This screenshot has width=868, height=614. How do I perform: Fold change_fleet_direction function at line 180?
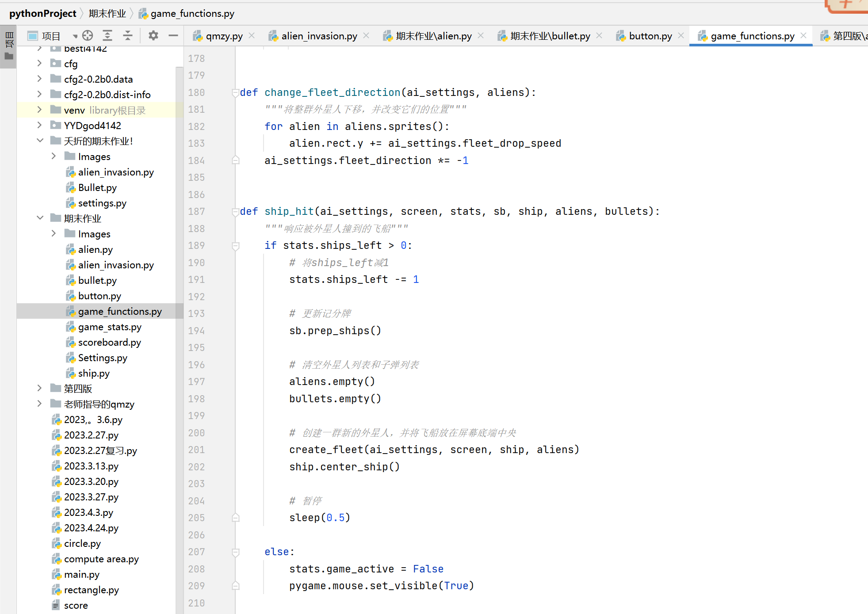click(236, 92)
